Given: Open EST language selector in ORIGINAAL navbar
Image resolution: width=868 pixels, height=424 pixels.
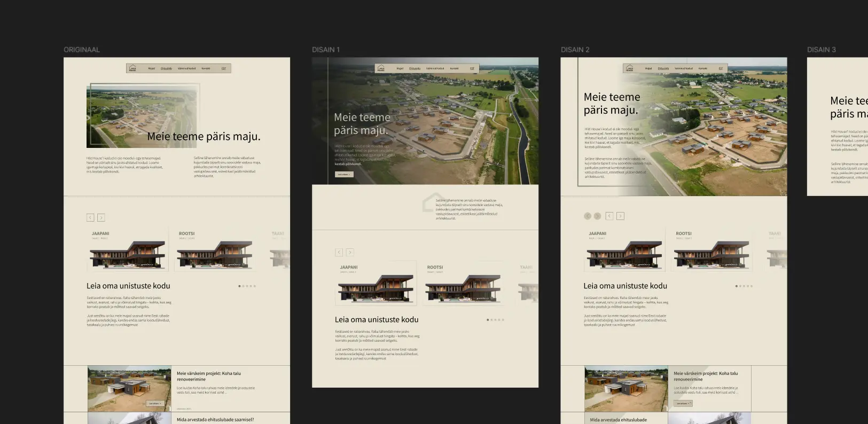Looking at the screenshot, I should coord(224,68).
